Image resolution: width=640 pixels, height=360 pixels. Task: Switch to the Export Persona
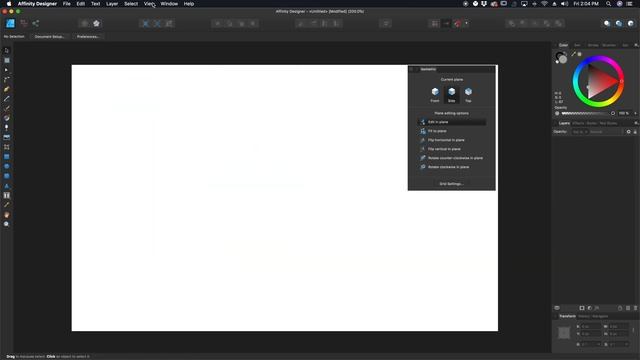click(36, 23)
